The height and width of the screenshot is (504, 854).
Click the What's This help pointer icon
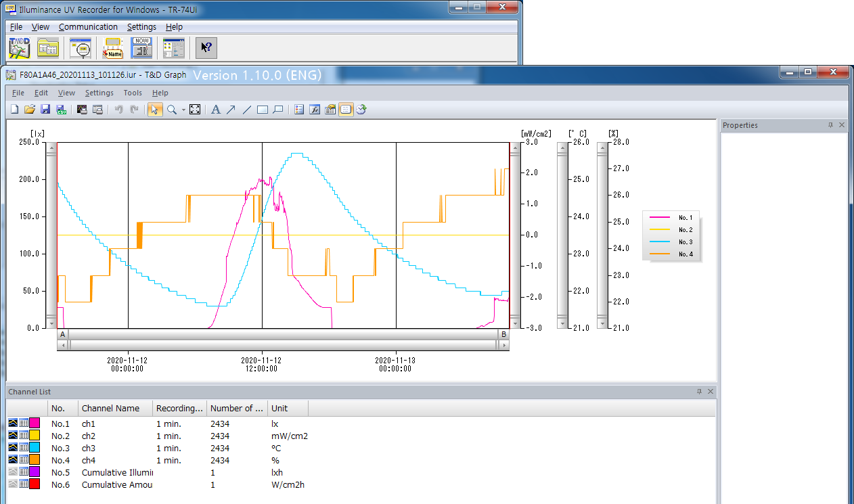pyautogui.click(x=206, y=47)
